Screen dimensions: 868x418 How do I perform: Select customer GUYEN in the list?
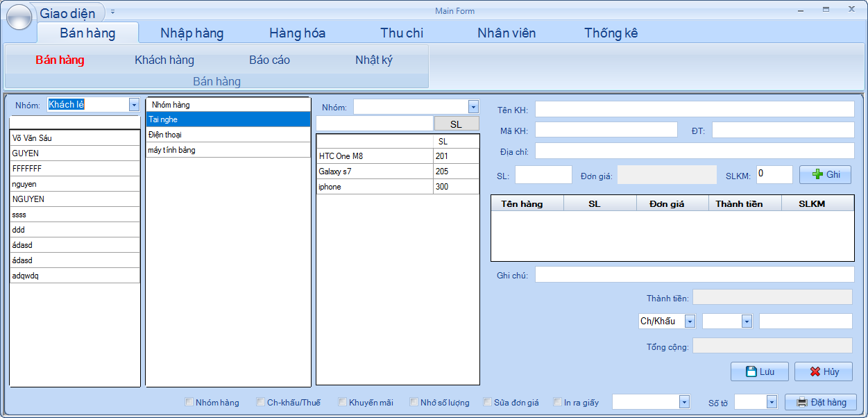click(75, 153)
